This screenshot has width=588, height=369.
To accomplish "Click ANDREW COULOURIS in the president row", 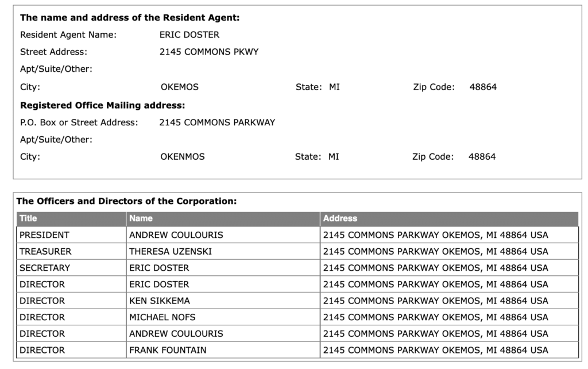I will coord(176,235).
